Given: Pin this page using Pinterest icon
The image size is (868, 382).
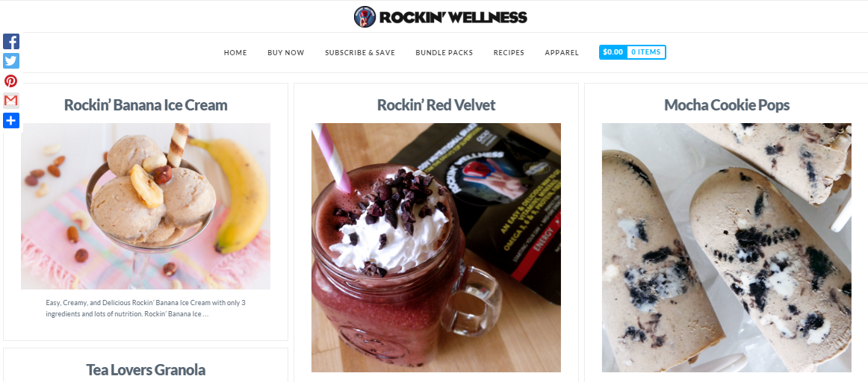Looking at the screenshot, I should [x=11, y=81].
